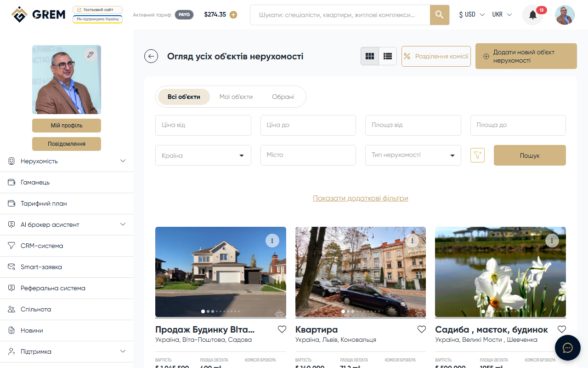Edit profile photo with pencil icon
Viewport: 588px width, 368px height.
[90, 54]
